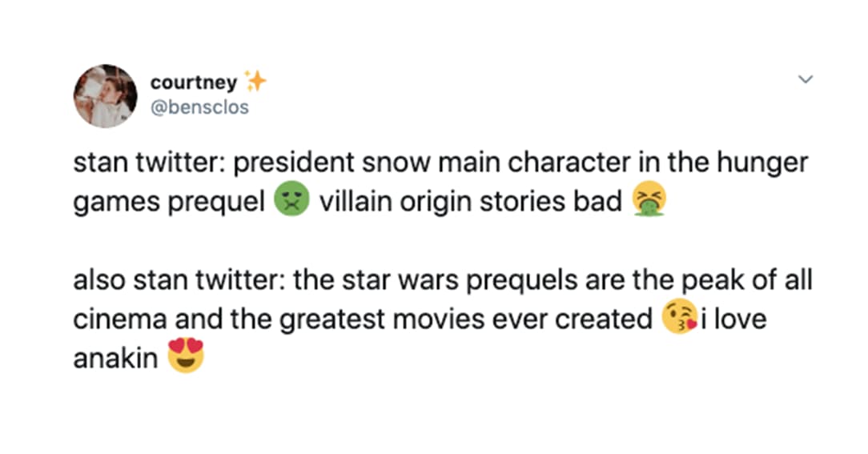
Task: Click courtney's profile avatar photo
Action: 105,95
